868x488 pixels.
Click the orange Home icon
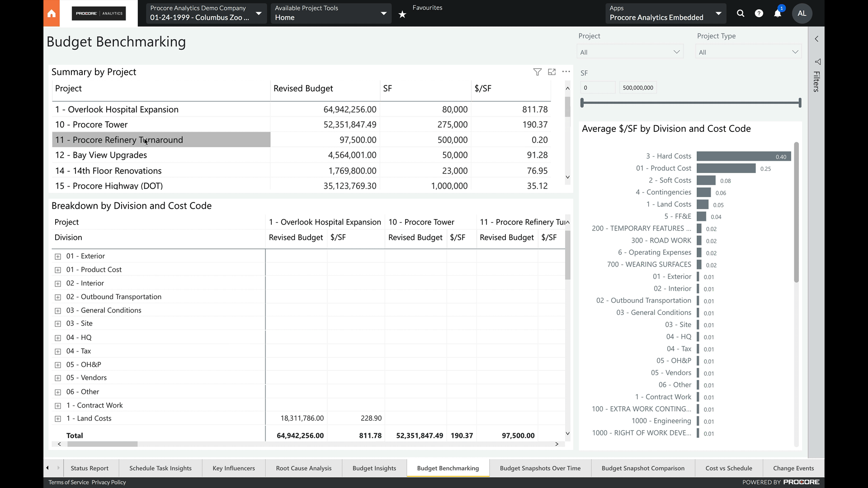click(52, 13)
